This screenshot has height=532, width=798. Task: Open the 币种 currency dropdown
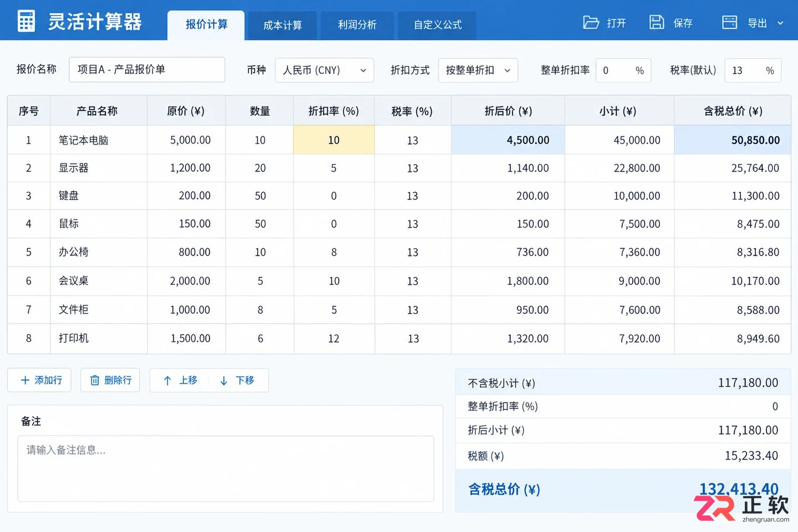tap(324, 70)
